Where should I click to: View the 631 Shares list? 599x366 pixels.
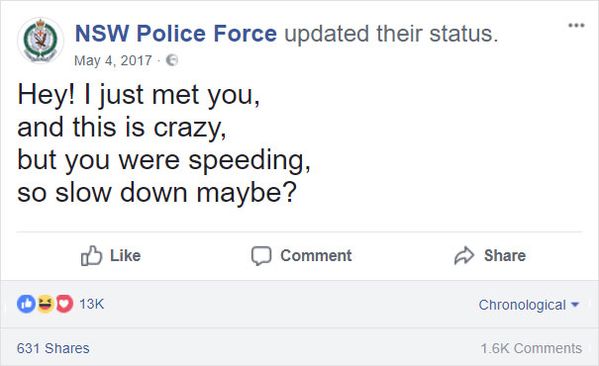click(53, 348)
